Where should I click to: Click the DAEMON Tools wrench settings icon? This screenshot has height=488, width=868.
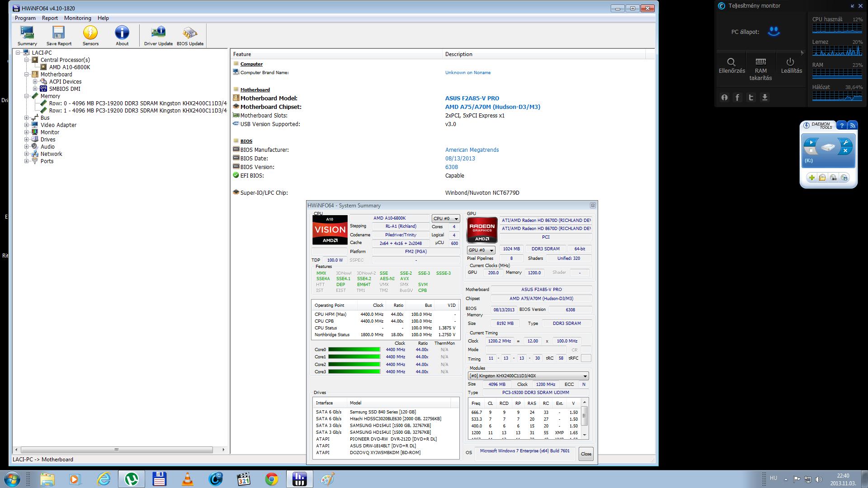click(x=845, y=142)
